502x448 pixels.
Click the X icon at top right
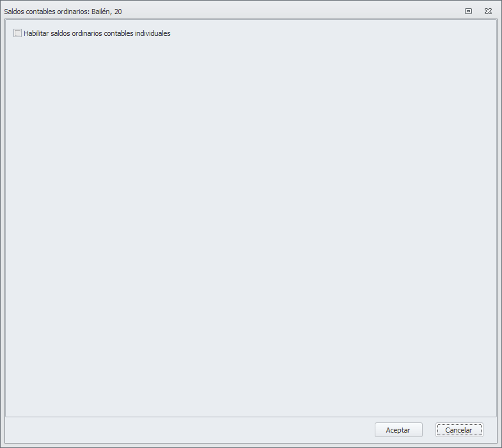[488, 12]
